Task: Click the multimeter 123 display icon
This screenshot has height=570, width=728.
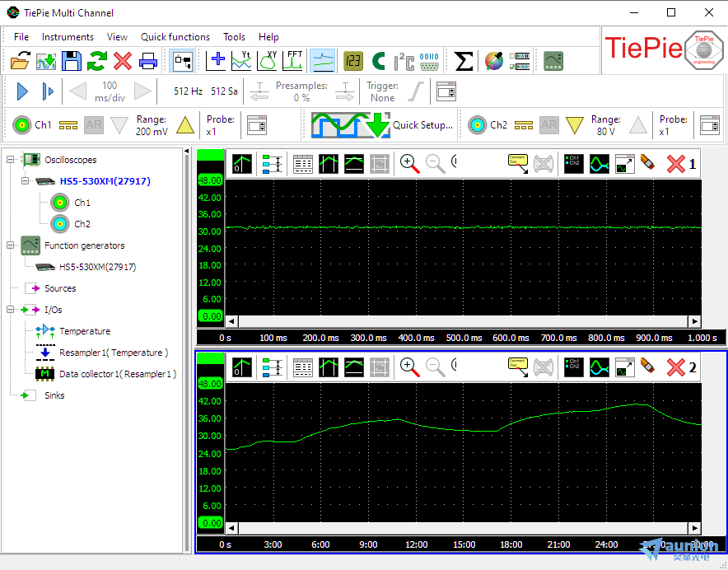Action: (x=352, y=61)
